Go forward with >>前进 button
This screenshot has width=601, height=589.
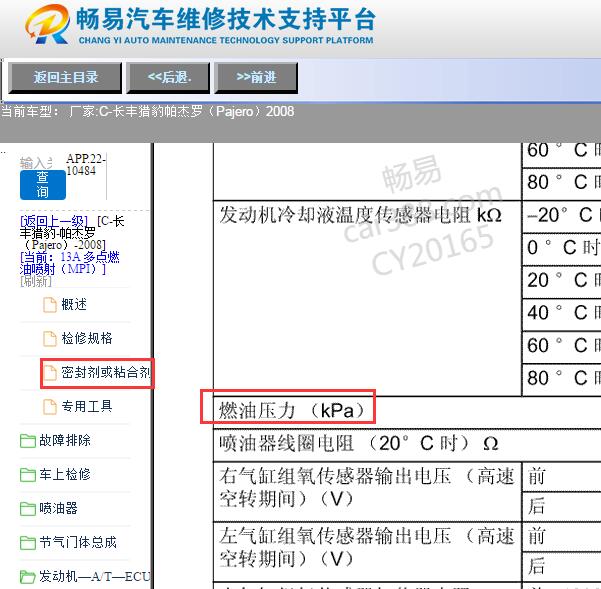coord(256,78)
